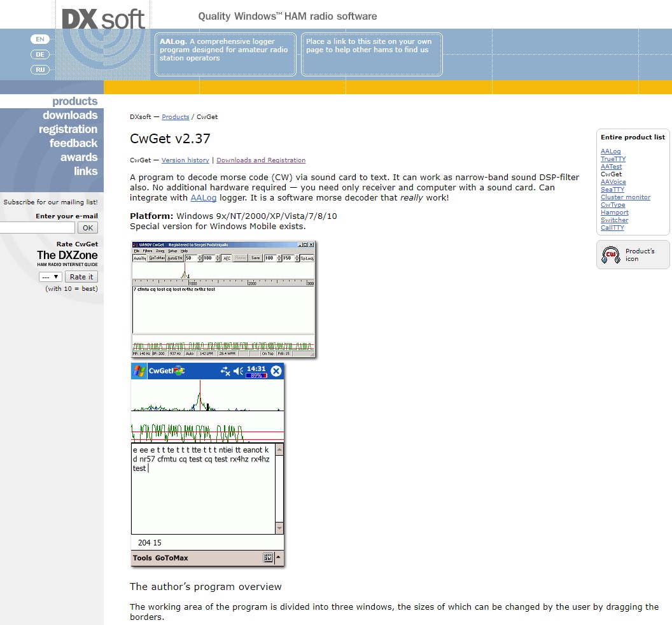Switch site language to RU
This screenshot has width=672, height=625.
[39, 70]
